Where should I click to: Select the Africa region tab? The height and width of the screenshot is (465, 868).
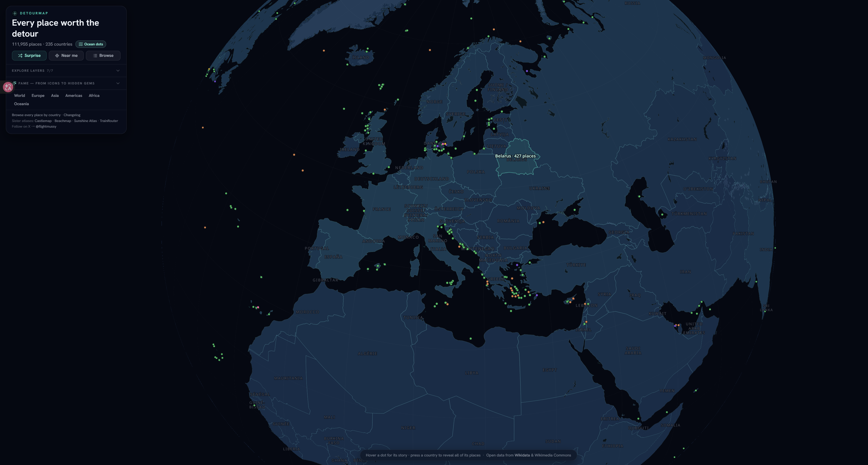[94, 96]
